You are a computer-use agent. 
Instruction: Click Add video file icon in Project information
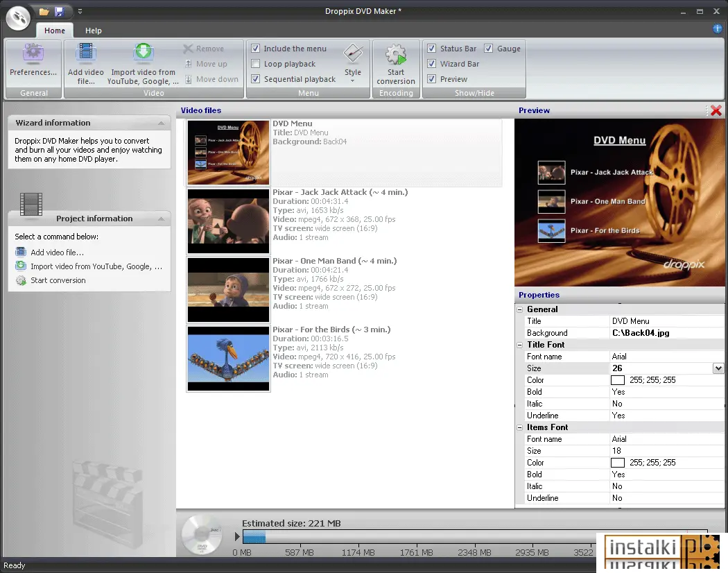[x=21, y=252]
